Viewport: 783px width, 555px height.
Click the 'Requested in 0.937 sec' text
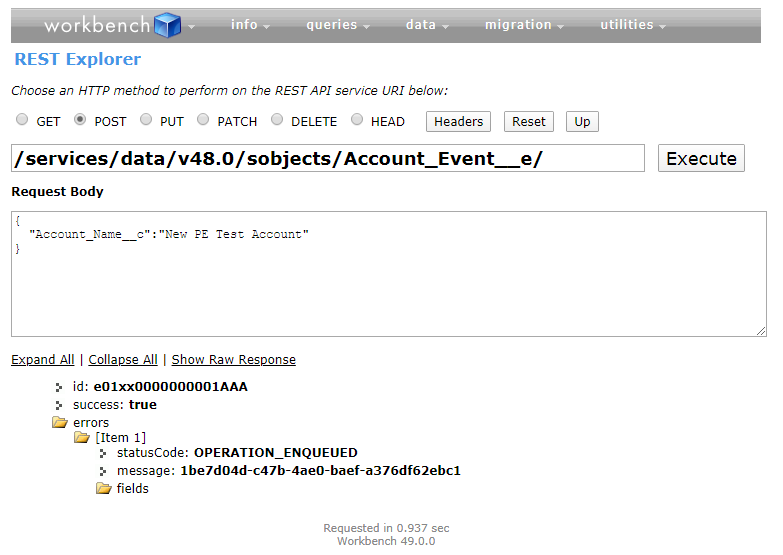click(x=386, y=528)
